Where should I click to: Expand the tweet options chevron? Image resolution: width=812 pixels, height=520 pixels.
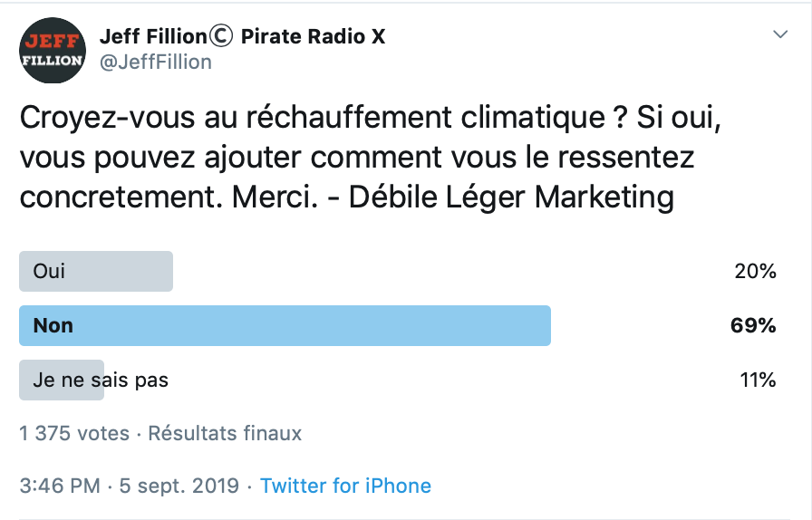click(x=780, y=34)
